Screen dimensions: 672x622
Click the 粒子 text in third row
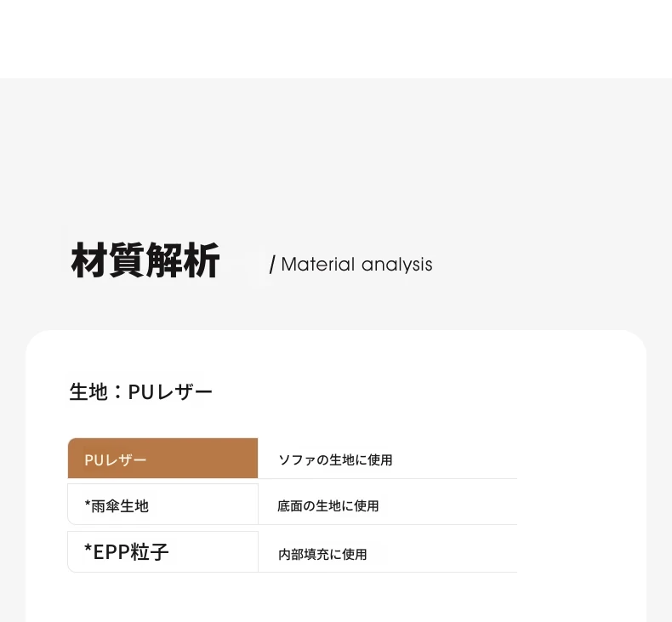click(149, 551)
